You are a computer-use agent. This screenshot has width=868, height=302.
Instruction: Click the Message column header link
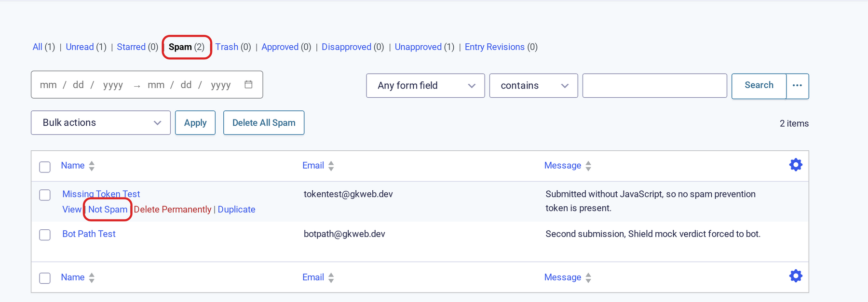pos(563,166)
